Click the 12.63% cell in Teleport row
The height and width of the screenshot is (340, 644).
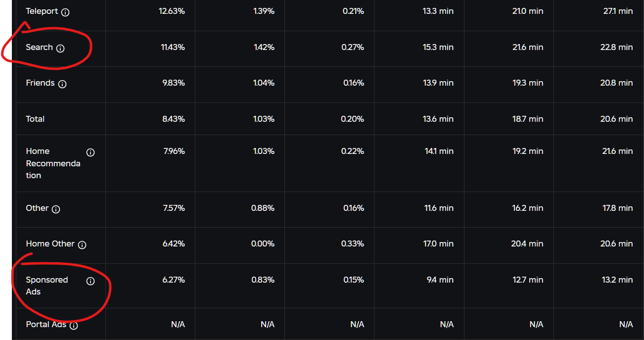click(x=172, y=11)
